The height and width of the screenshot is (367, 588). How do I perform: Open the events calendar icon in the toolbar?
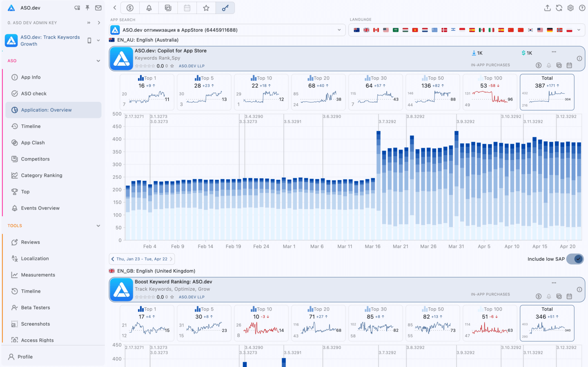click(187, 7)
